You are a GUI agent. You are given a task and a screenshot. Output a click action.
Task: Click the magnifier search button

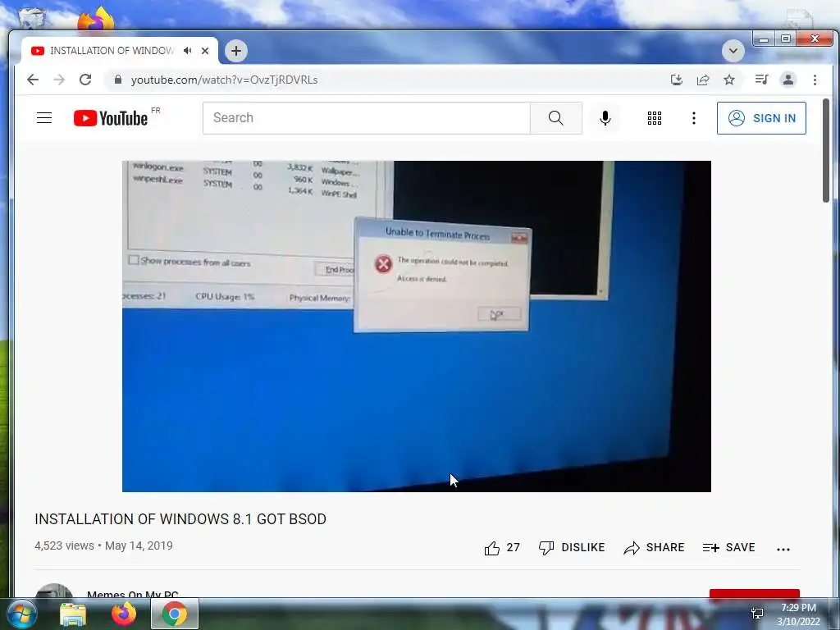[556, 118]
